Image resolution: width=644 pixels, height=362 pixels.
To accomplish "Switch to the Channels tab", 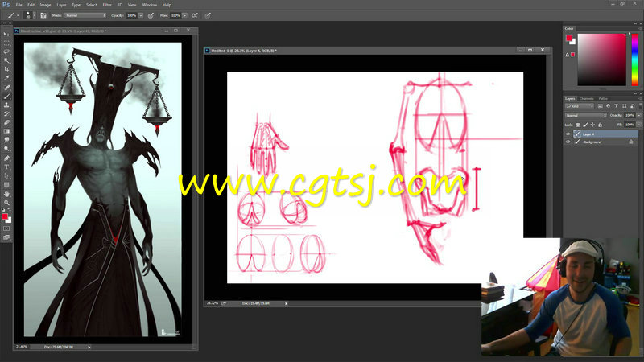I will click(x=587, y=98).
